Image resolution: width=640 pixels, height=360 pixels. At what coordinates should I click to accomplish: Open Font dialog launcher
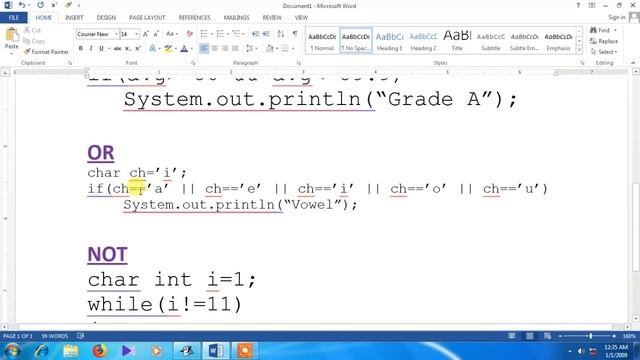(193, 63)
